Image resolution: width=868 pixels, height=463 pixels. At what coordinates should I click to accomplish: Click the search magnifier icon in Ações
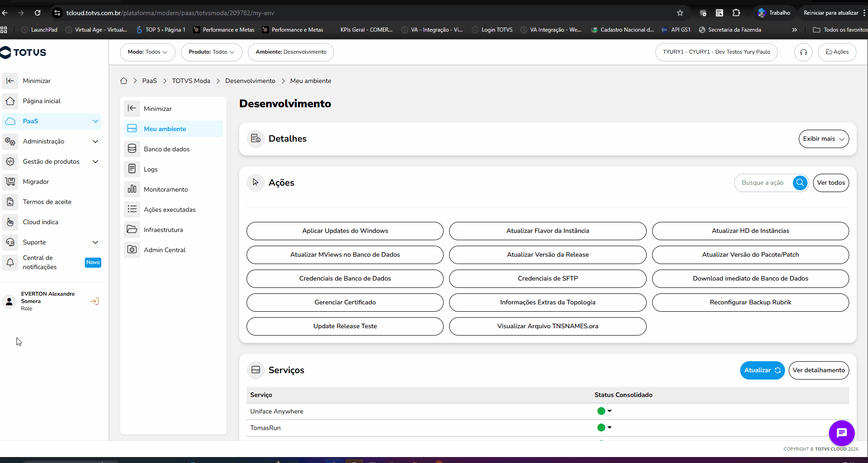[800, 182]
